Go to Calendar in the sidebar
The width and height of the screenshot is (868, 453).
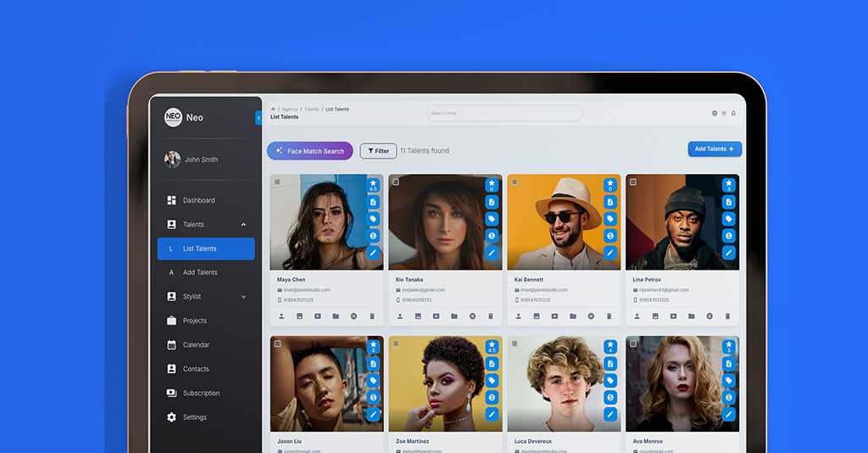click(196, 345)
